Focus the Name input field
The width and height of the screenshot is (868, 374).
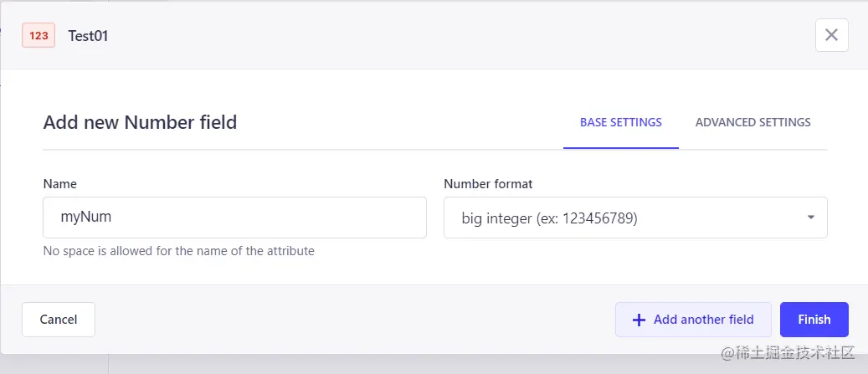point(234,218)
